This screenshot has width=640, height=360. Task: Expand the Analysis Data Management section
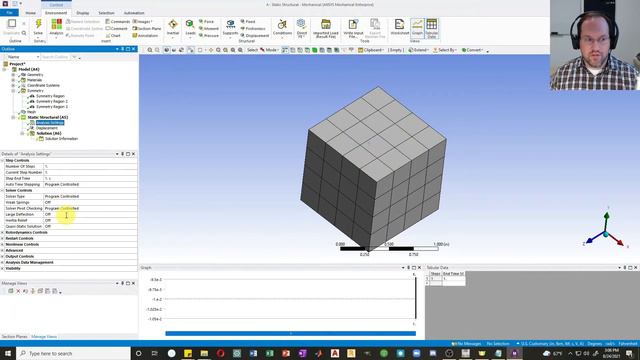coord(2,262)
